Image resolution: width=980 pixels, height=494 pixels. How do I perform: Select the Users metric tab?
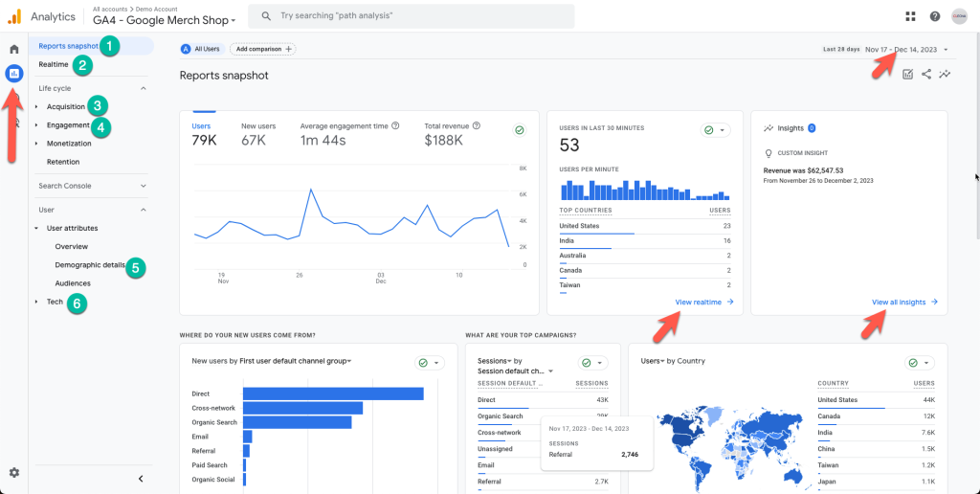(x=205, y=134)
